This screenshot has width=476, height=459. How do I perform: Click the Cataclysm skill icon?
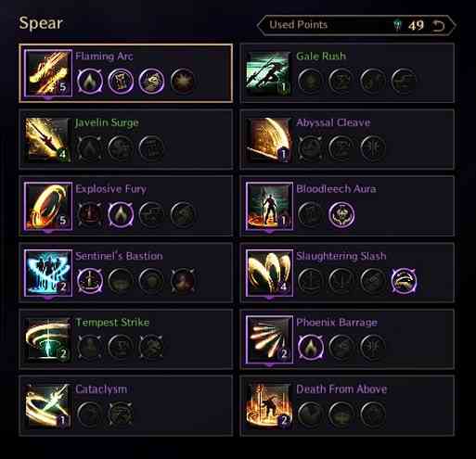point(48,406)
